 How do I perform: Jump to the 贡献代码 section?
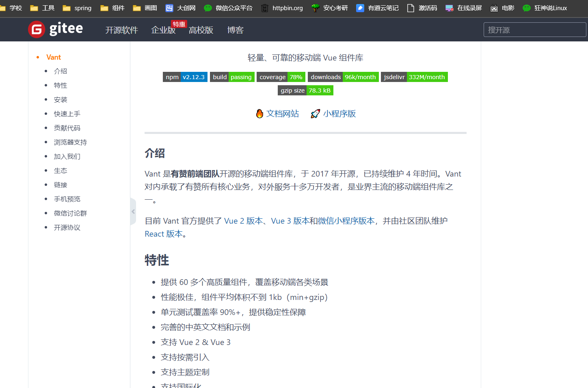67,128
